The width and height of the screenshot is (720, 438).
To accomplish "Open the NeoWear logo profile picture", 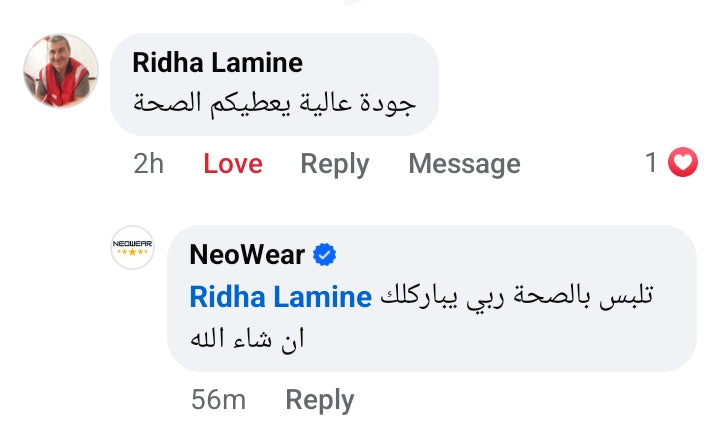I will [x=132, y=249].
